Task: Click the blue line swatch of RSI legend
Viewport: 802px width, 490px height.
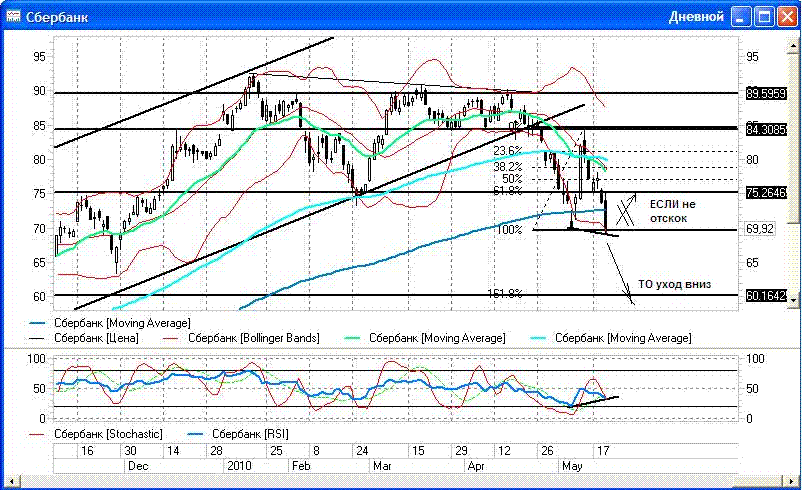Action: pos(197,434)
